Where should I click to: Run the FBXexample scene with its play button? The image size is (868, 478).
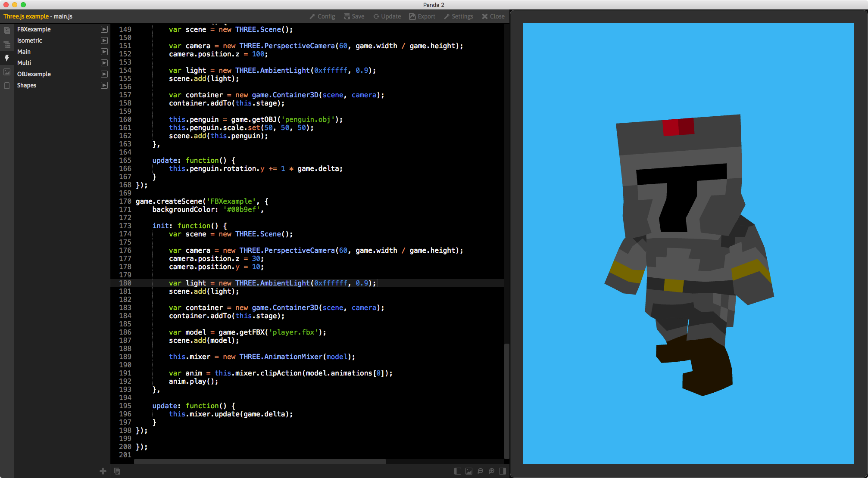(x=104, y=29)
